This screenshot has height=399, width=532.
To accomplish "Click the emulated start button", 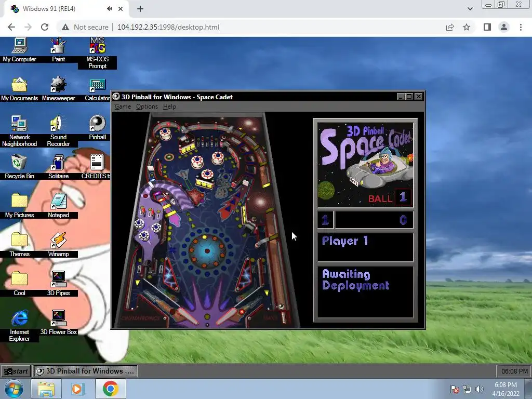I will [x=16, y=371].
